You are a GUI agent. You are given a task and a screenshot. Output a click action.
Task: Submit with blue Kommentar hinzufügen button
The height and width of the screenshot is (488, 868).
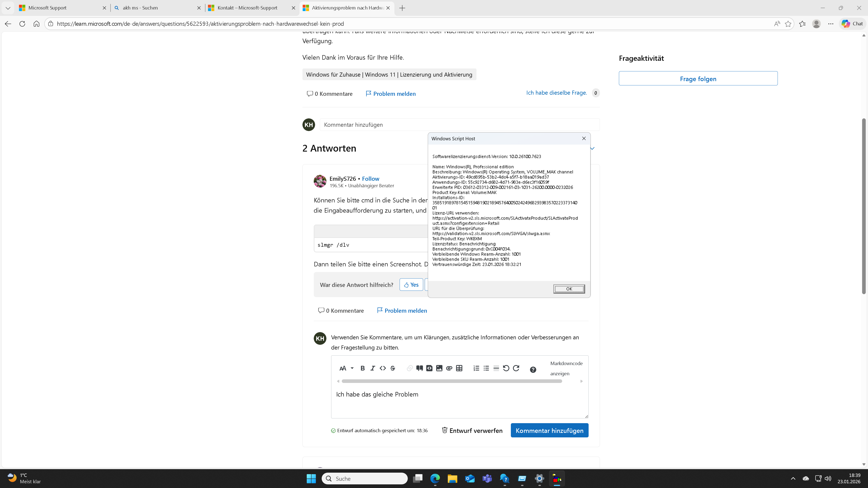tap(549, 430)
